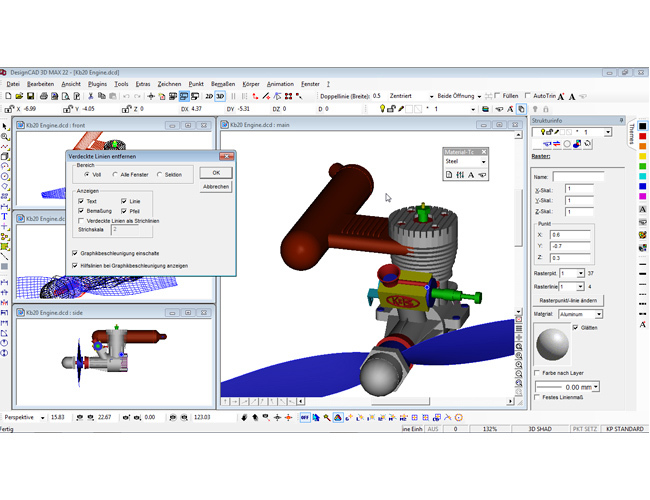Open the Animation menu
This screenshot has height=500, width=650.
pos(280,84)
